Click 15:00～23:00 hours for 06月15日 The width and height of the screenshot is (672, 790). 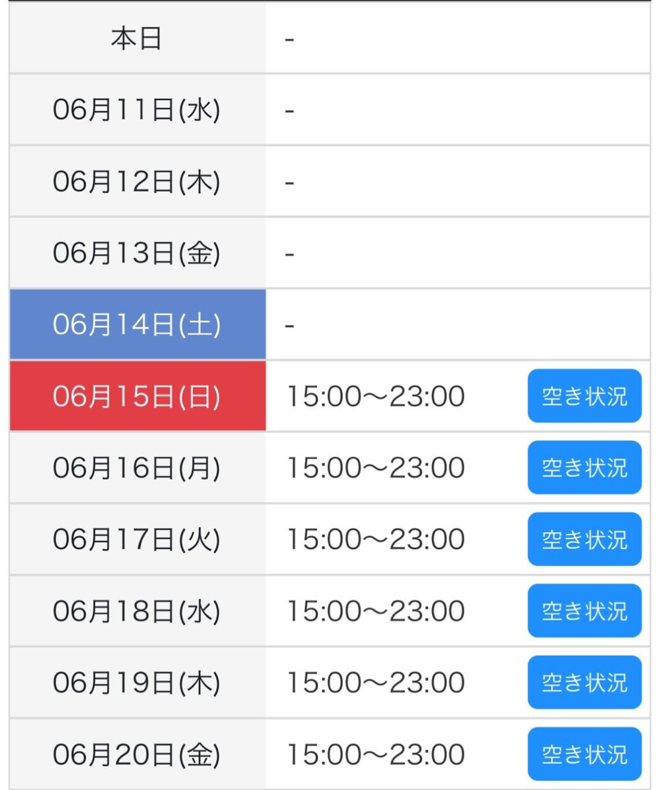376,396
